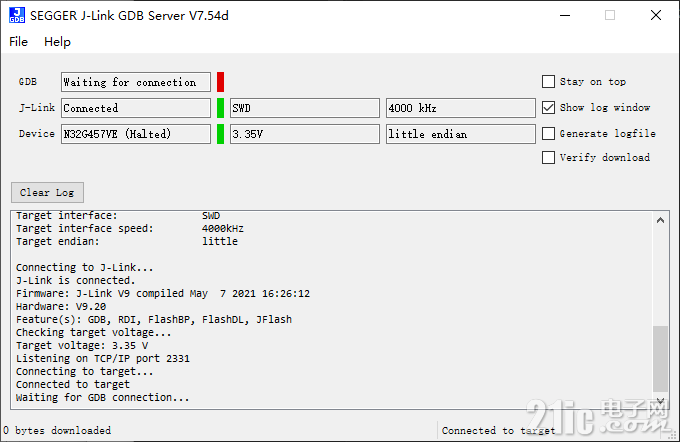Close the GDB Server window
Screen dimensions: 680x442
click(x=656, y=16)
